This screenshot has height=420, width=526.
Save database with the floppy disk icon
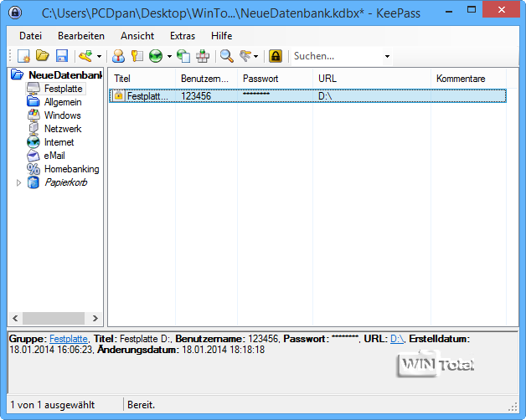click(62, 56)
